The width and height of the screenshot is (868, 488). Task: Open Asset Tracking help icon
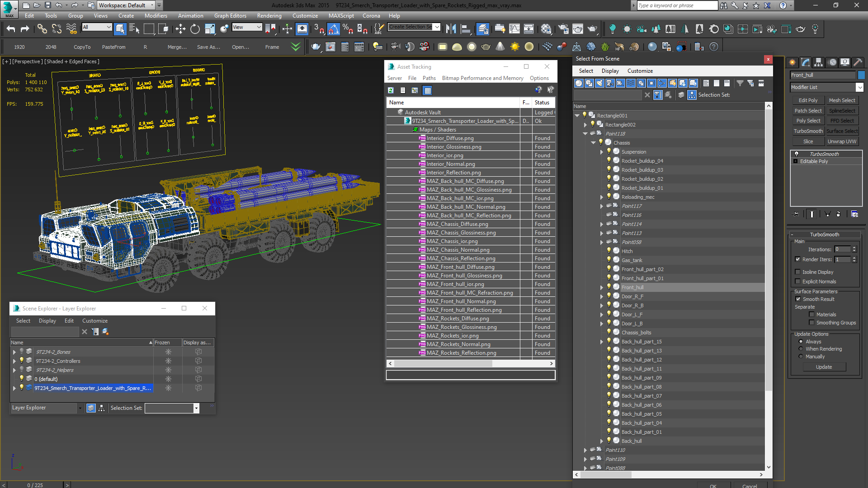[538, 90]
